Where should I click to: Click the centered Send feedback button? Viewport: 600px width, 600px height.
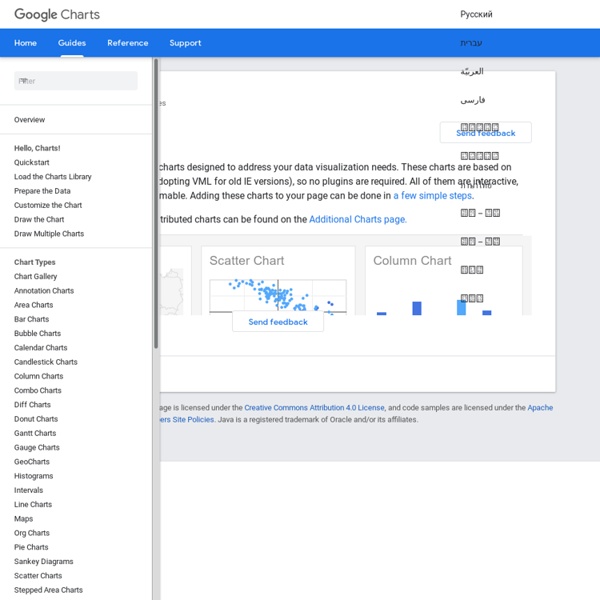278,322
